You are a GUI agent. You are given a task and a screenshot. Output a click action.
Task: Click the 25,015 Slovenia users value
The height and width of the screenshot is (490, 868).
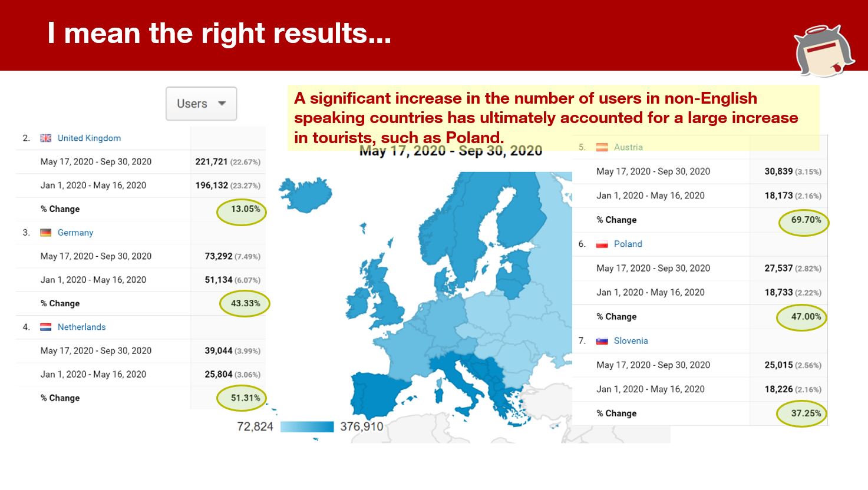778,365
